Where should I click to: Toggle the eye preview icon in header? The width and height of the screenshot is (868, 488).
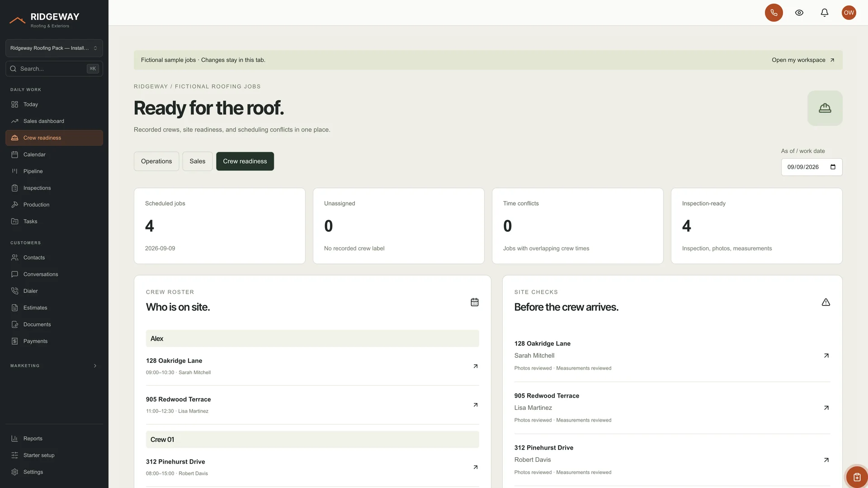click(x=799, y=13)
